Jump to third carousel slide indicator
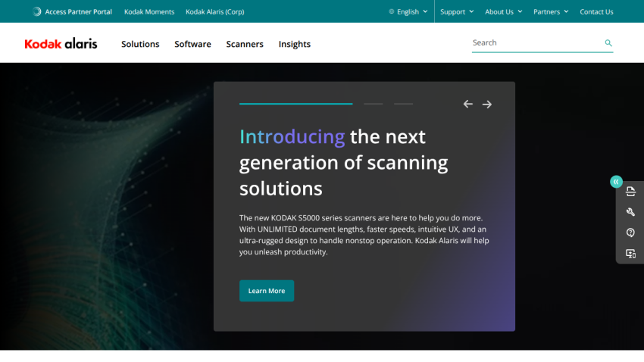This screenshot has height=362, width=644. click(403, 104)
